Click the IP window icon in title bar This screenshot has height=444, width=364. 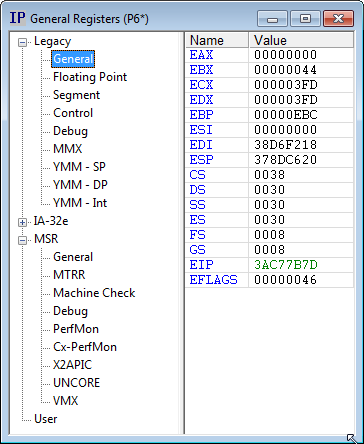(x=17, y=18)
